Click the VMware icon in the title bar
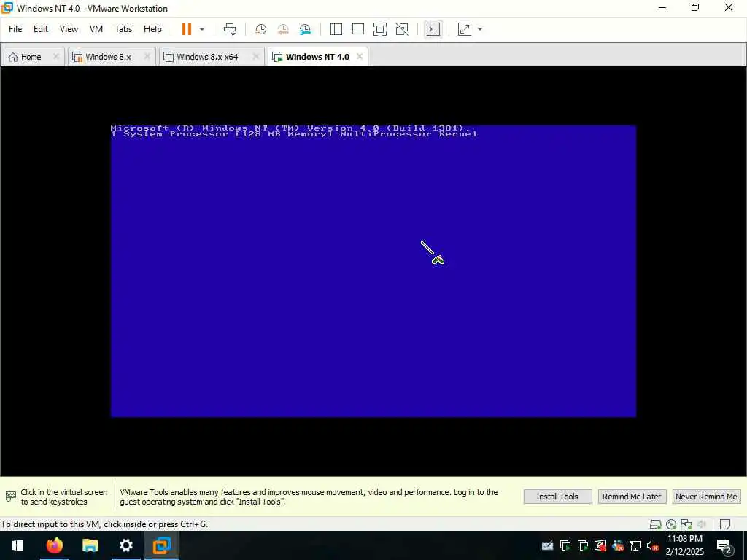 click(7, 8)
